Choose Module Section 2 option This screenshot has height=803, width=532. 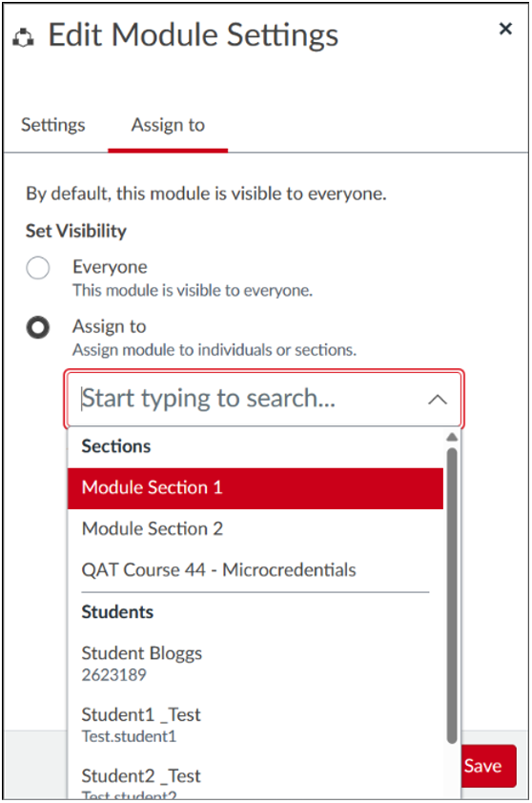pos(256,528)
